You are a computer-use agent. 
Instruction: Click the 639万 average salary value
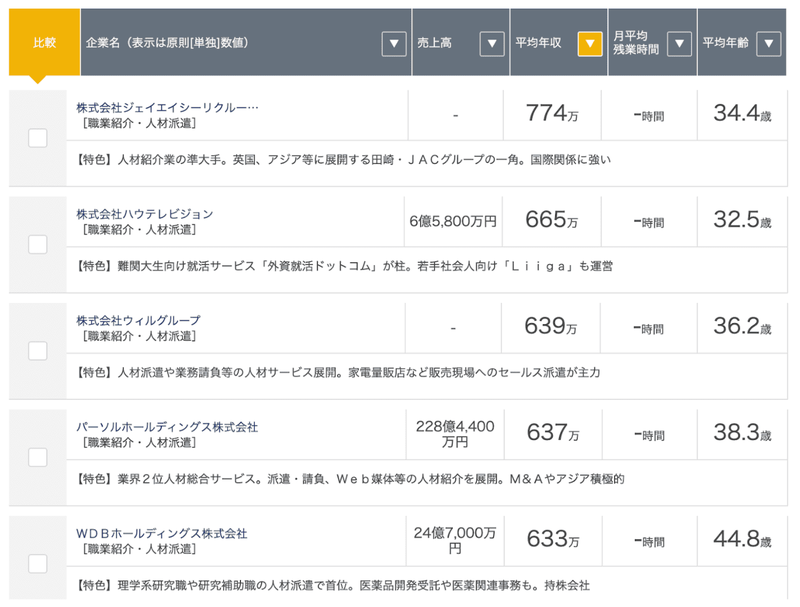pyautogui.click(x=551, y=326)
